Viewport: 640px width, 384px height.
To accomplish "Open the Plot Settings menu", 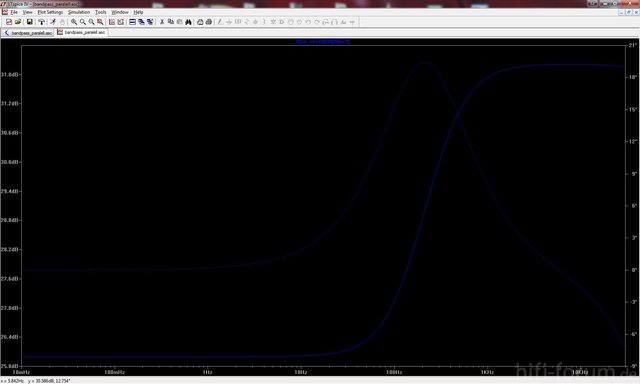I will pos(50,12).
